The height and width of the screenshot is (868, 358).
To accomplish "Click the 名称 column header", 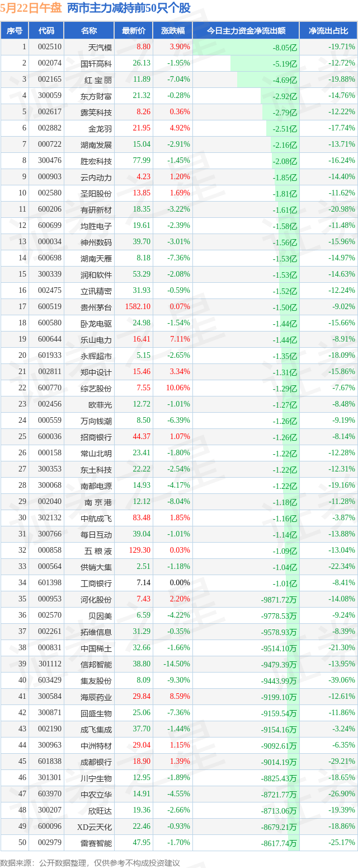I will coord(89,31).
